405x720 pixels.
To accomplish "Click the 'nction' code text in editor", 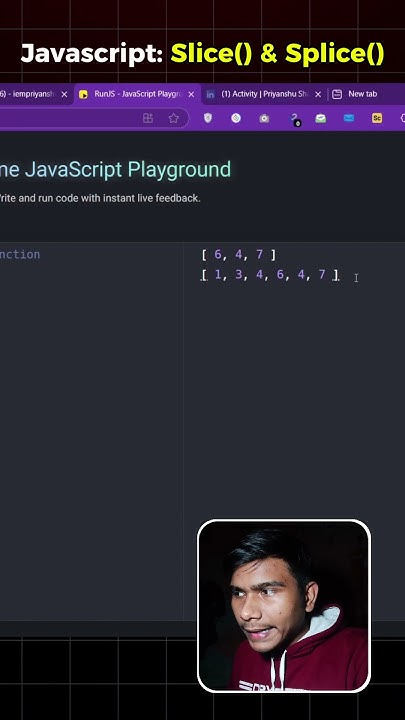I will (x=20, y=254).
